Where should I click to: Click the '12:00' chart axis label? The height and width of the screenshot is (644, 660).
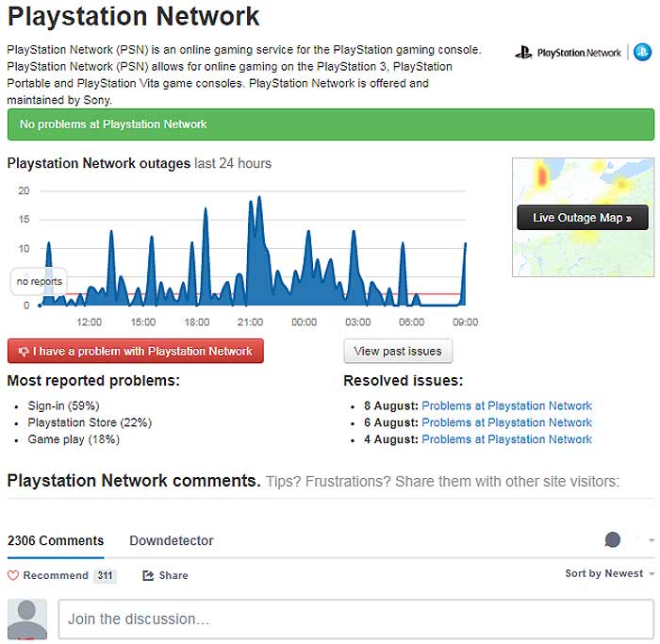[89, 322]
